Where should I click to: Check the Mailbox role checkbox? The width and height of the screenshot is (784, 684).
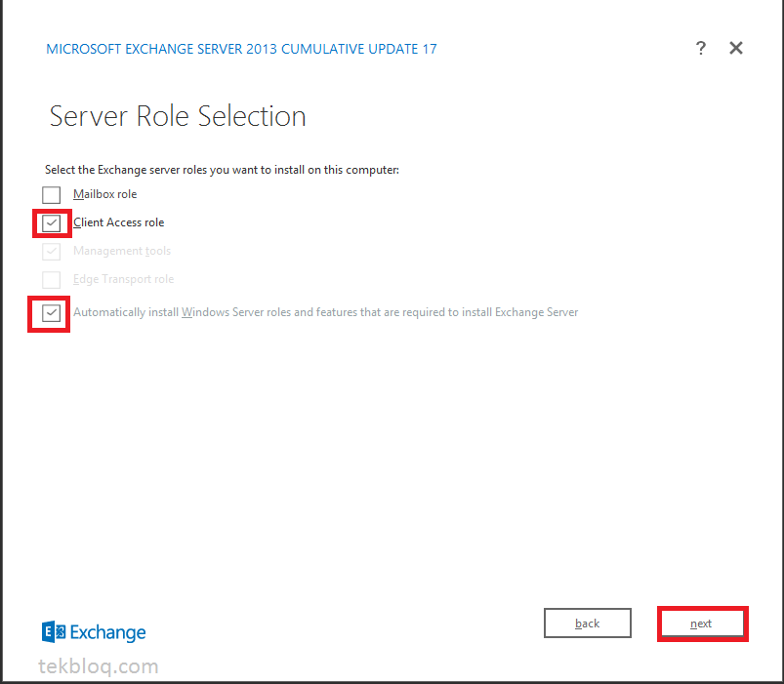coord(51,194)
